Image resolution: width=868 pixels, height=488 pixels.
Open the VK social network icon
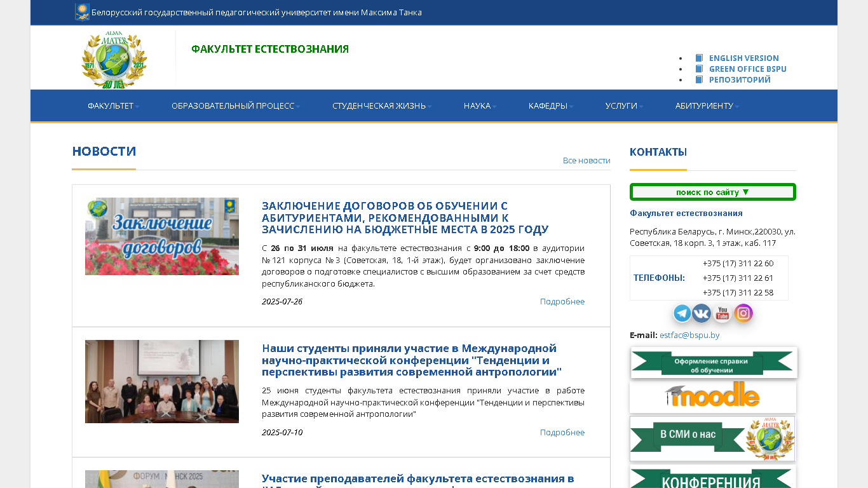[702, 313]
